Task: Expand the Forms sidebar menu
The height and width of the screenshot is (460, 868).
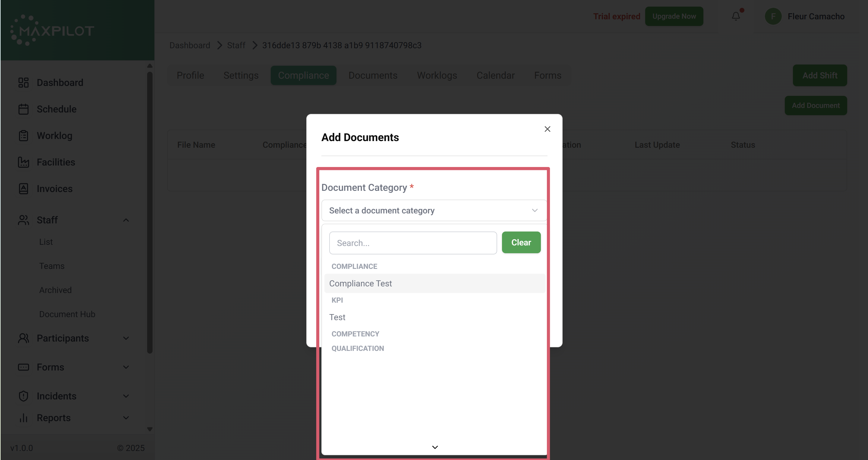Action: 126,367
